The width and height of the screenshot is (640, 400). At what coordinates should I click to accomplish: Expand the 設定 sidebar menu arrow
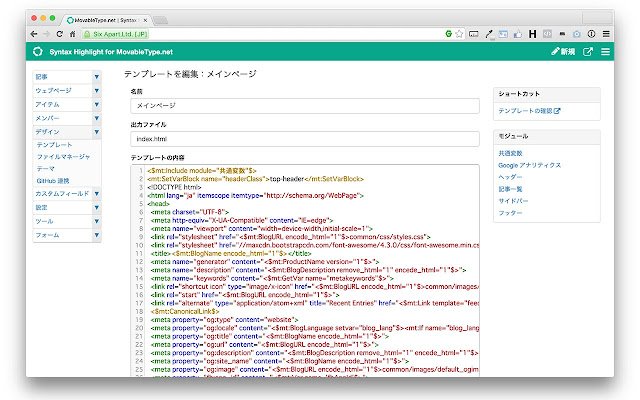point(96,207)
